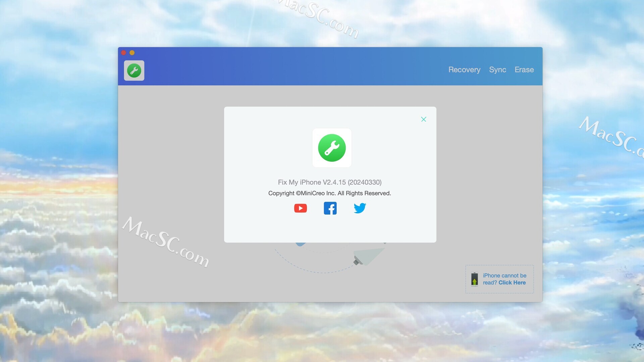
Task: Click 'iPhone cannot be read? Click Here' link
Action: click(504, 279)
